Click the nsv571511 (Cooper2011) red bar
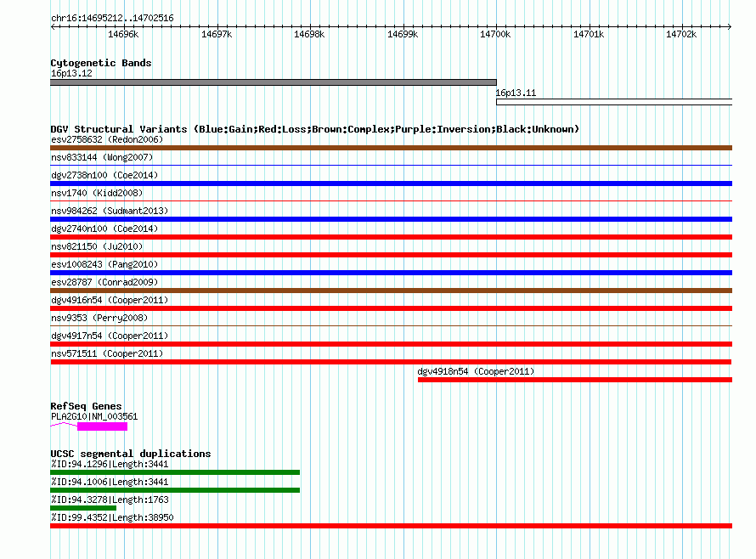The height and width of the screenshot is (559, 756). [391, 362]
